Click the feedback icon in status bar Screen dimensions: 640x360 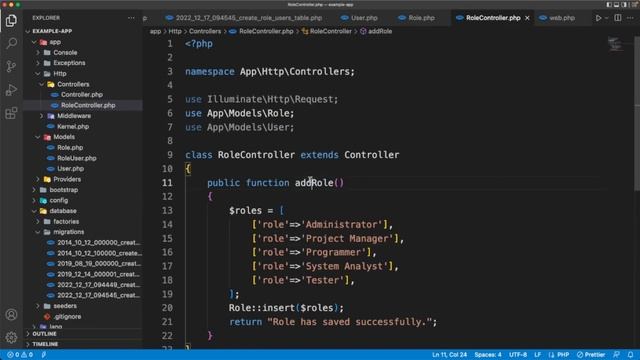click(x=617, y=355)
